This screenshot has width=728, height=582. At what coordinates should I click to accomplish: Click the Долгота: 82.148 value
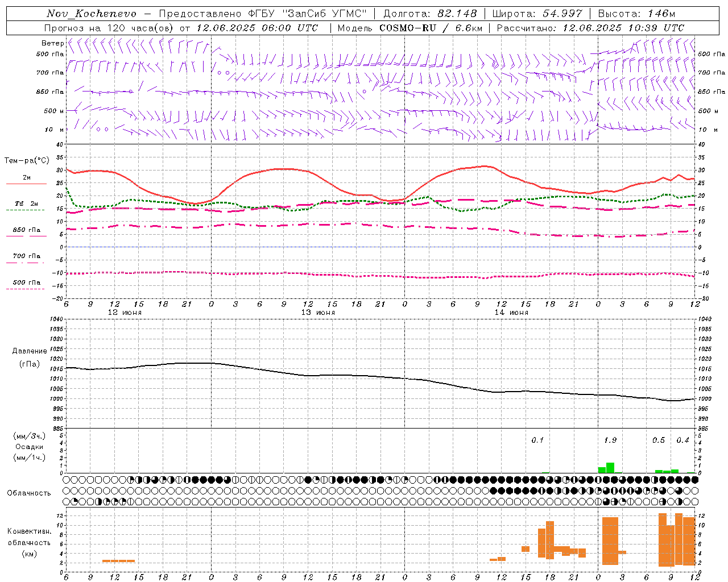430,14
